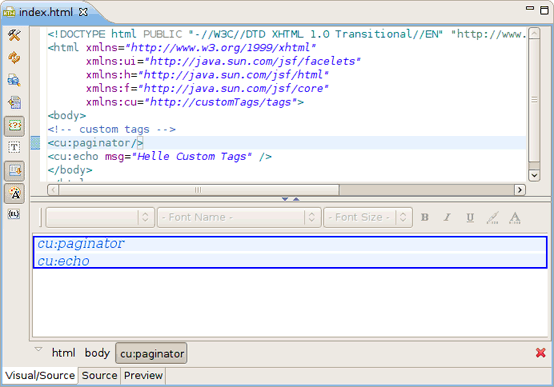Switch to the Visual/Source tab
554x387 pixels.
(40, 375)
